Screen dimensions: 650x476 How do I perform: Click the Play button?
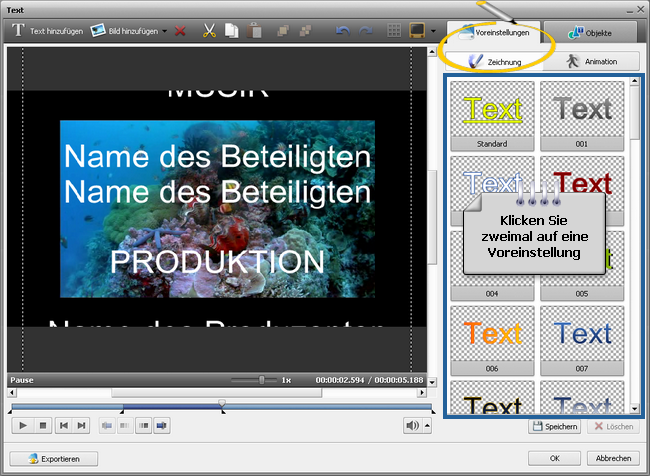point(23,425)
